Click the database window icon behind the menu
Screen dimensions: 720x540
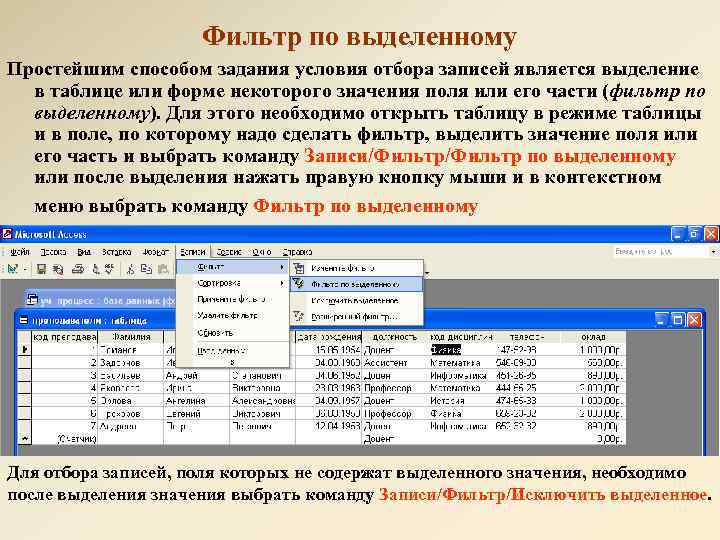[x=32, y=300]
